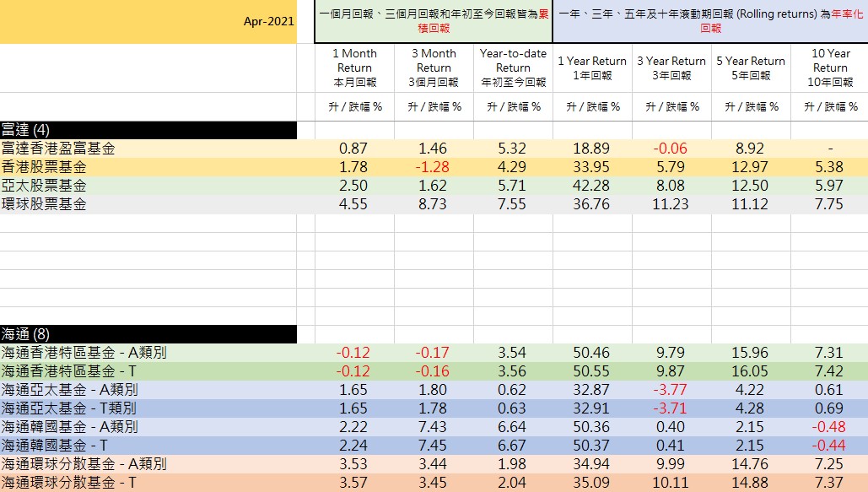
Task: Click the 7.75 ten year return cell
Action: click(828, 204)
